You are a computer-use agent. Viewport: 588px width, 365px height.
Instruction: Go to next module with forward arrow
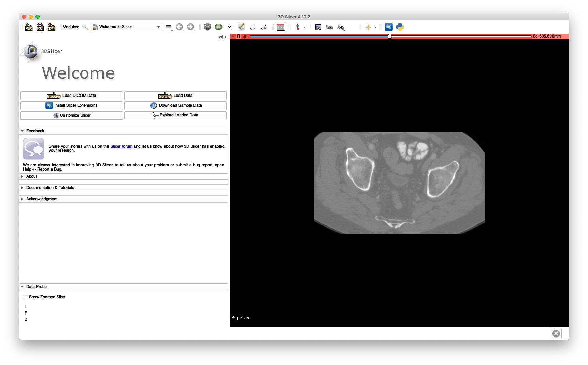[190, 27]
